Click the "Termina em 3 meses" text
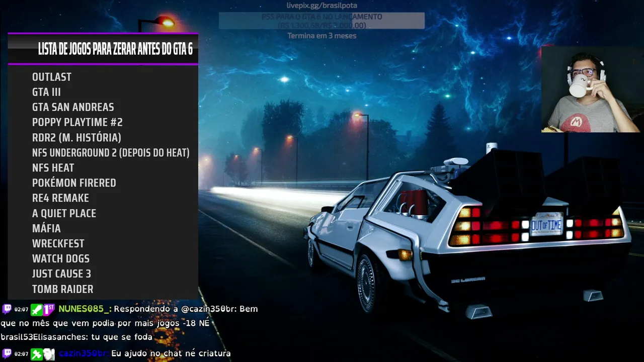Viewport: 644px width, 362px height. point(321,36)
